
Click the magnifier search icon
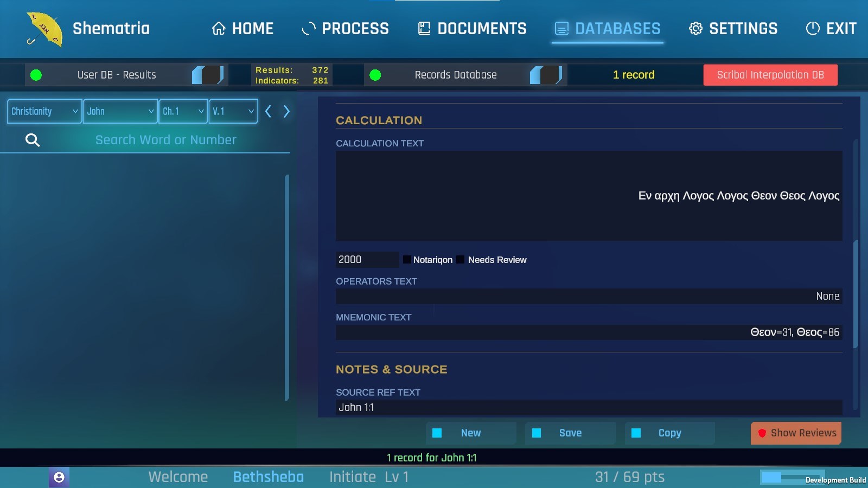(x=33, y=140)
